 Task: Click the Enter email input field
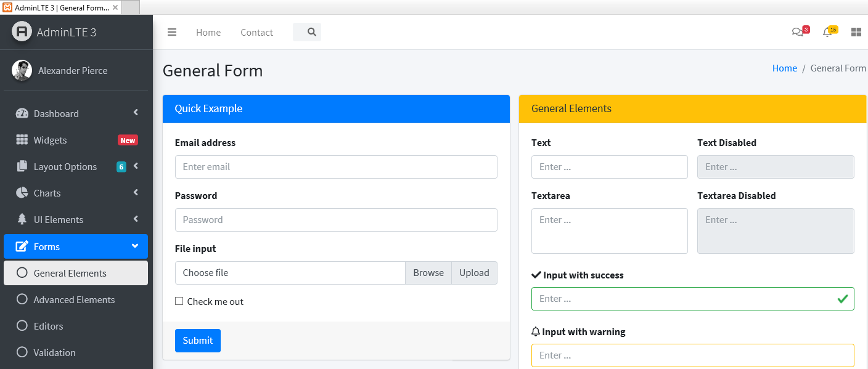pos(336,167)
